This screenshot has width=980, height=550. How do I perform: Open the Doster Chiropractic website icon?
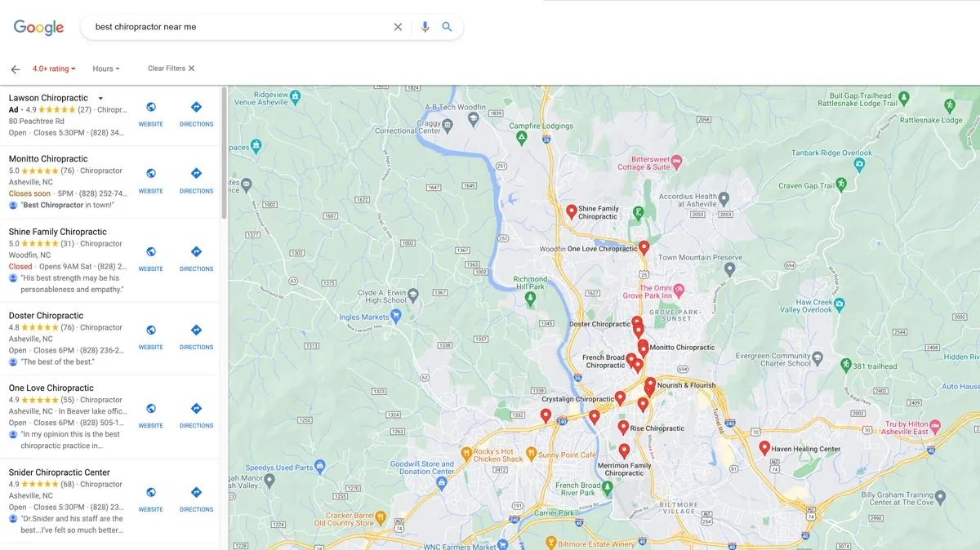(151, 330)
